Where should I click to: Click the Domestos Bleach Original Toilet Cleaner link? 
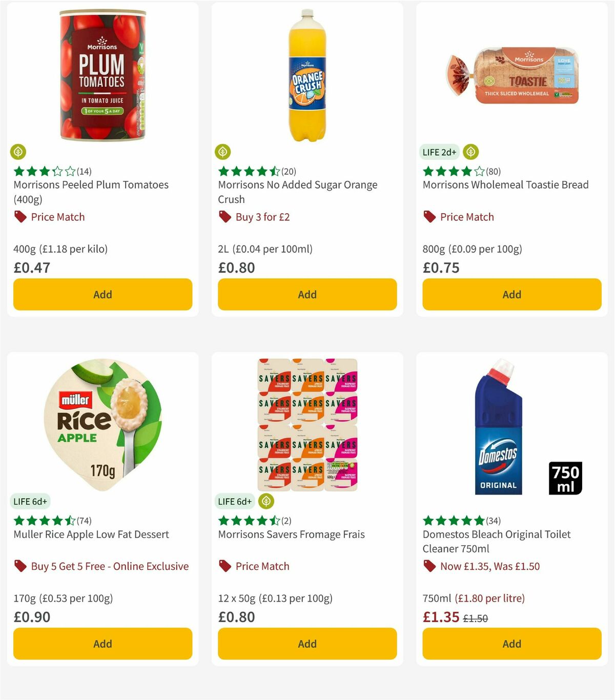pyautogui.click(x=496, y=541)
